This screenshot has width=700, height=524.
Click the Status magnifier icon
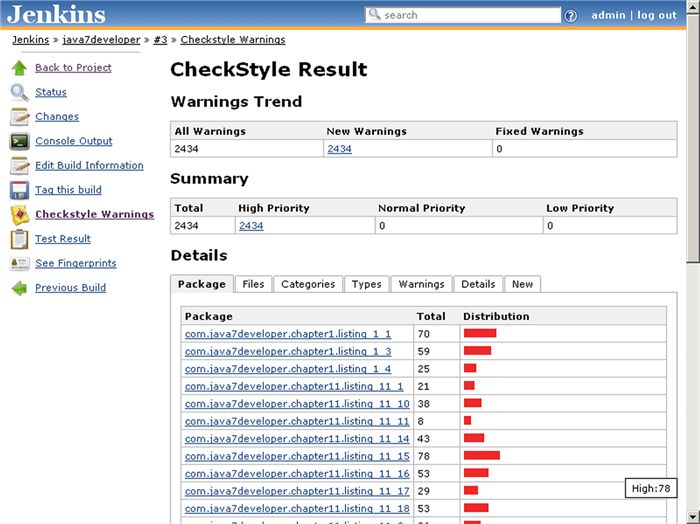pos(19,92)
